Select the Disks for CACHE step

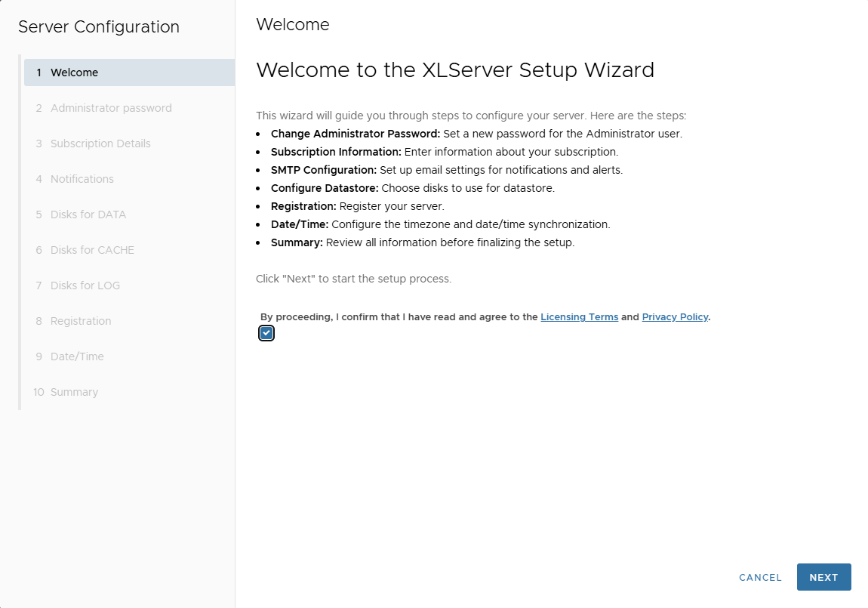click(x=92, y=250)
